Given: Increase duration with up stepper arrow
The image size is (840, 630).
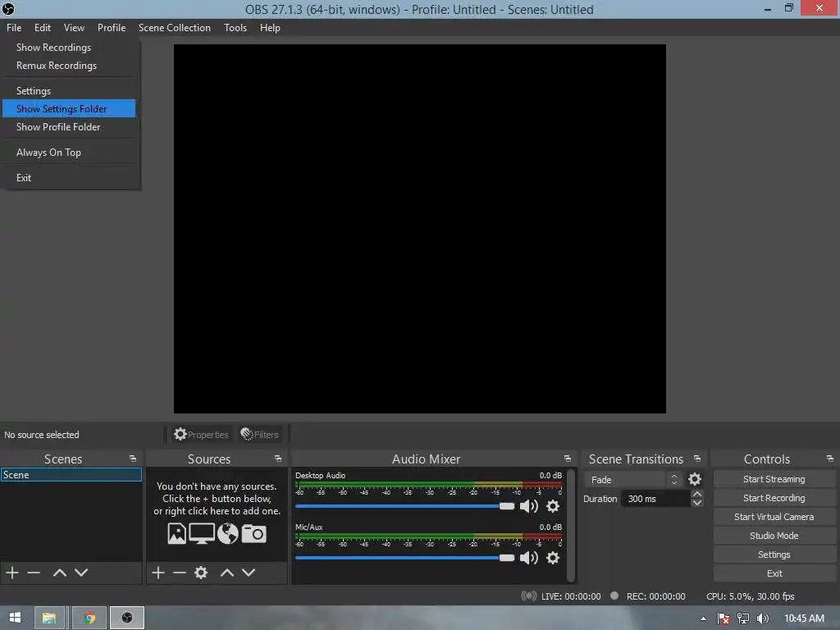Looking at the screenshot, I should click(697, 494).
